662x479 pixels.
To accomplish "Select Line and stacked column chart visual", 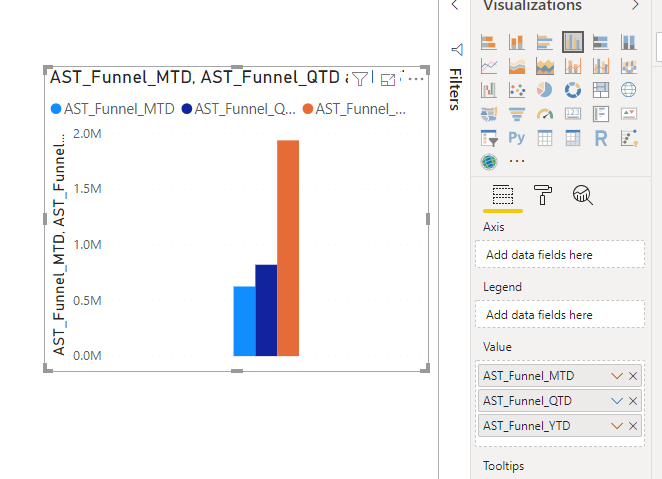I will coord(573,66).
